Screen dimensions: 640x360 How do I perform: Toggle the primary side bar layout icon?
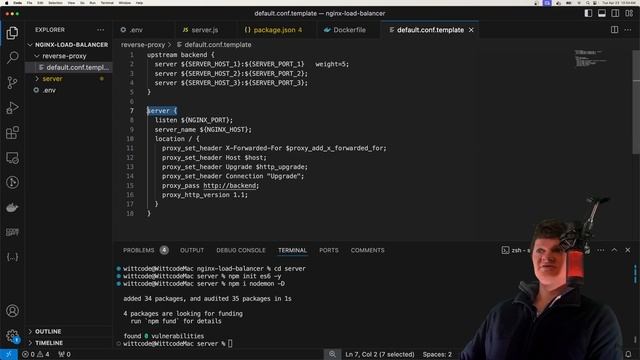coord(588,13)
